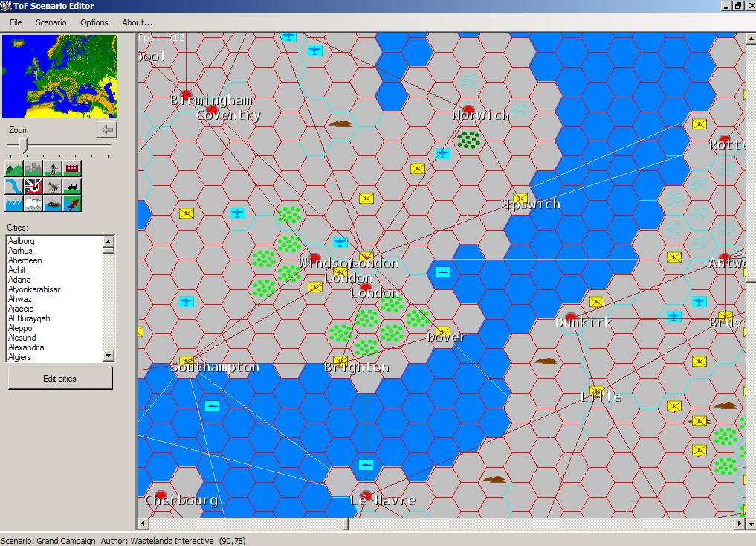The width and height of the screenshot is (756, 546).
Task: Click the map vertical scrollbar up arrow
Action: point(751,38)
